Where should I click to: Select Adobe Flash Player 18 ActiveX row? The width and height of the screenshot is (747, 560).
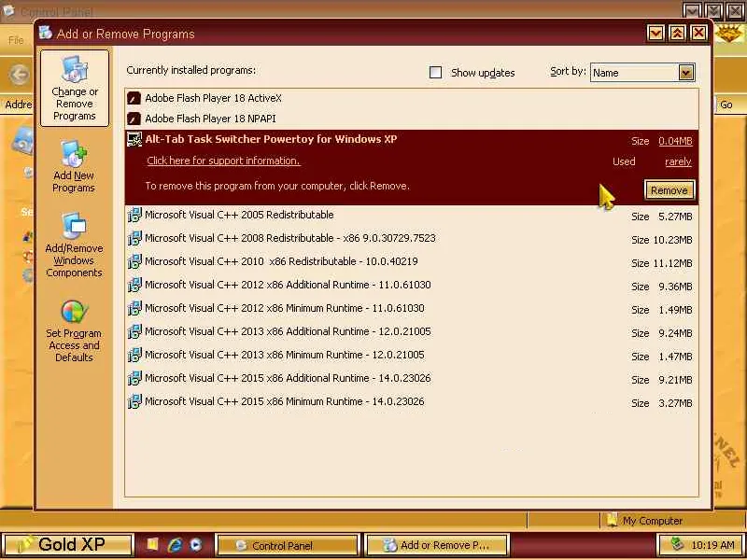(412, 99)
